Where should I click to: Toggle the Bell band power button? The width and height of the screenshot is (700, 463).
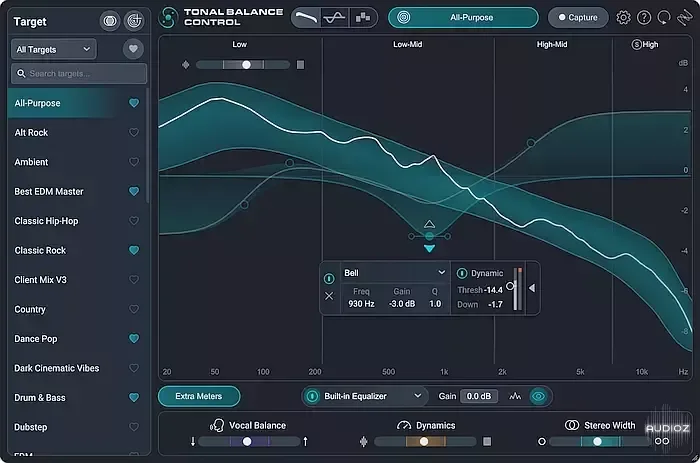tap(329, 279)
